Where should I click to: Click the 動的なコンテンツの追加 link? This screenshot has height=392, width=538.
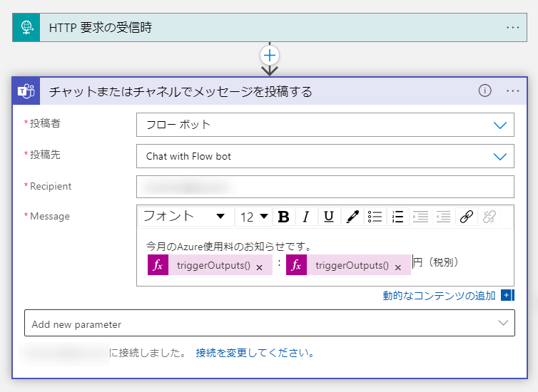pos(439,295)
